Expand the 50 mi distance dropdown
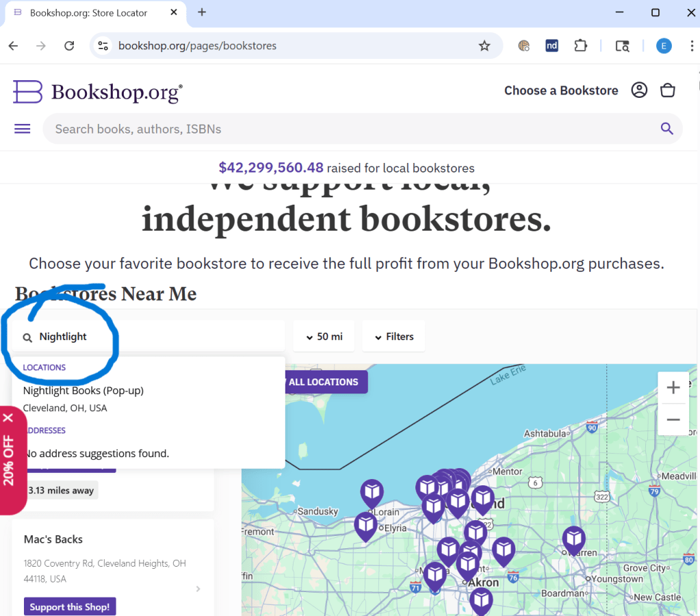Viewport: 700px width, 616px height. tap(324, 337)
